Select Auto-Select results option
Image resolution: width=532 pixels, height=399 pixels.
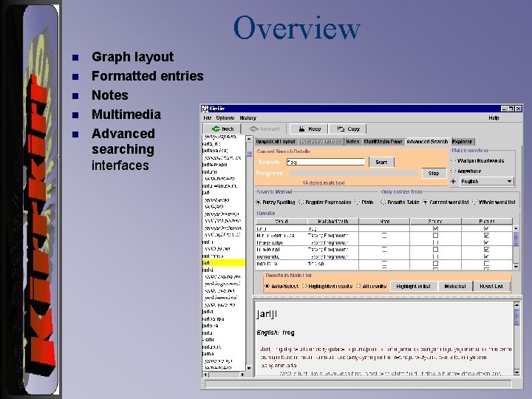tap(267, 287)
